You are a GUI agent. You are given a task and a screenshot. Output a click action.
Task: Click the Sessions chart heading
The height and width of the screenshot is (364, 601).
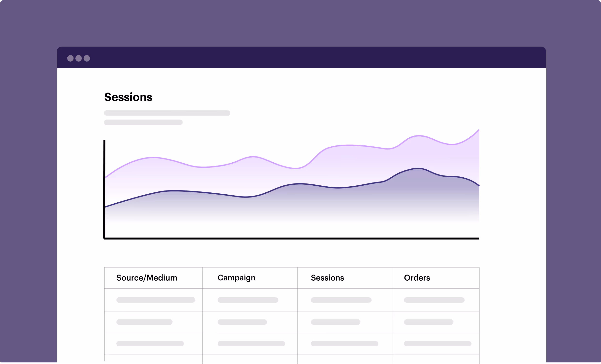coord(128,97)
